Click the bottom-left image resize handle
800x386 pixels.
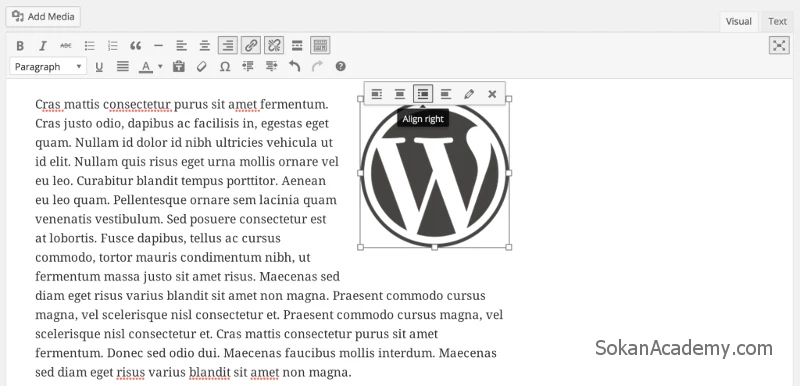[360, 247]
